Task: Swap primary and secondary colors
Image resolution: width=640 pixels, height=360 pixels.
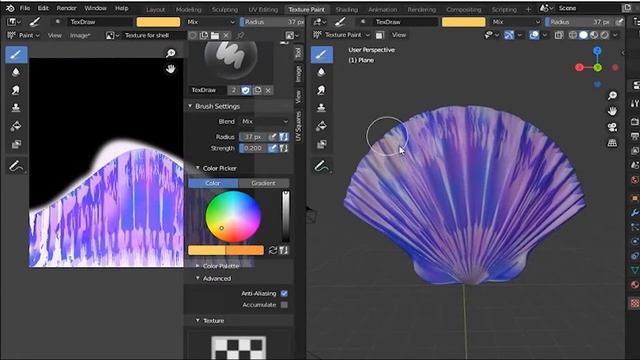Action: click(x=273, y=250)
